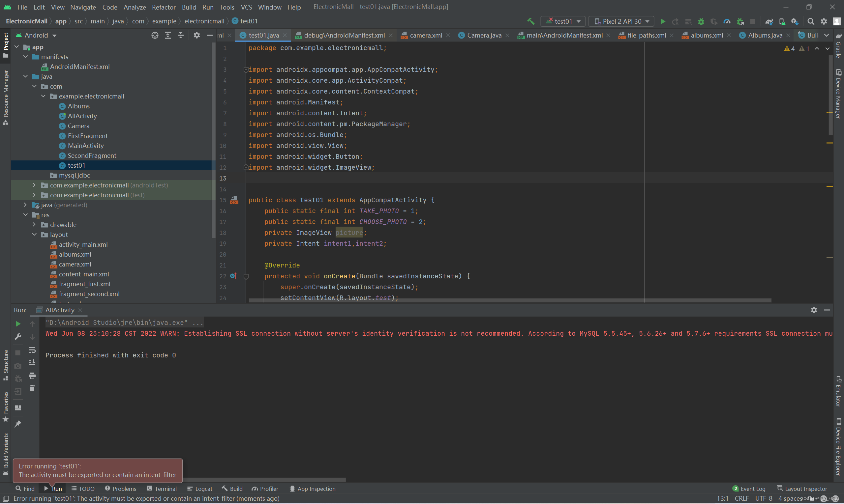Hide the Project tool window
Image resolution: width=844 pixels, height=504 pixels.
pos(209,35)
